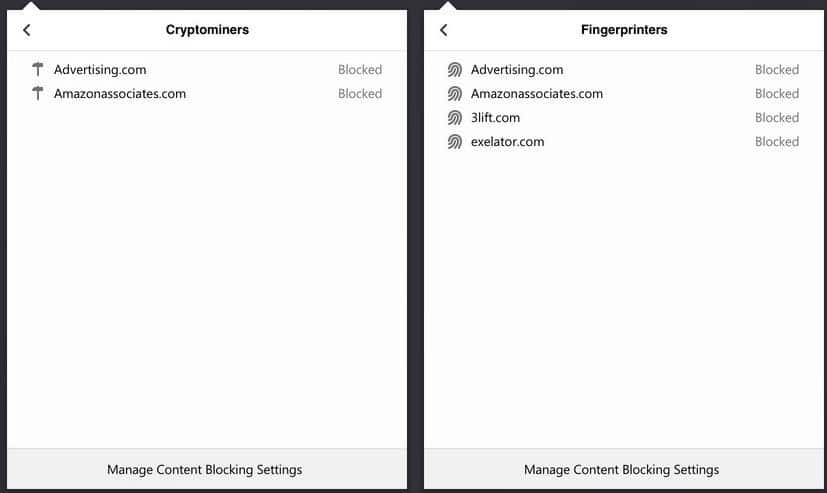Viewport: 827px width, 493px height.
Task: Select Advertising.com in Cryptominers list
Action: [x=207, y=70]
